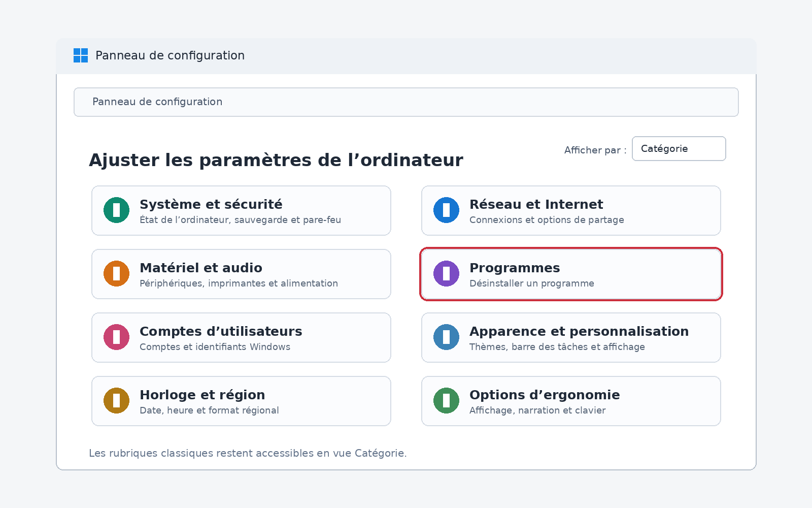Image resolution: width=812 pixels, height=508 pixels.
Task: Click Thèmes, barre des tâches et affichage
Action: (x=557, y=347)
